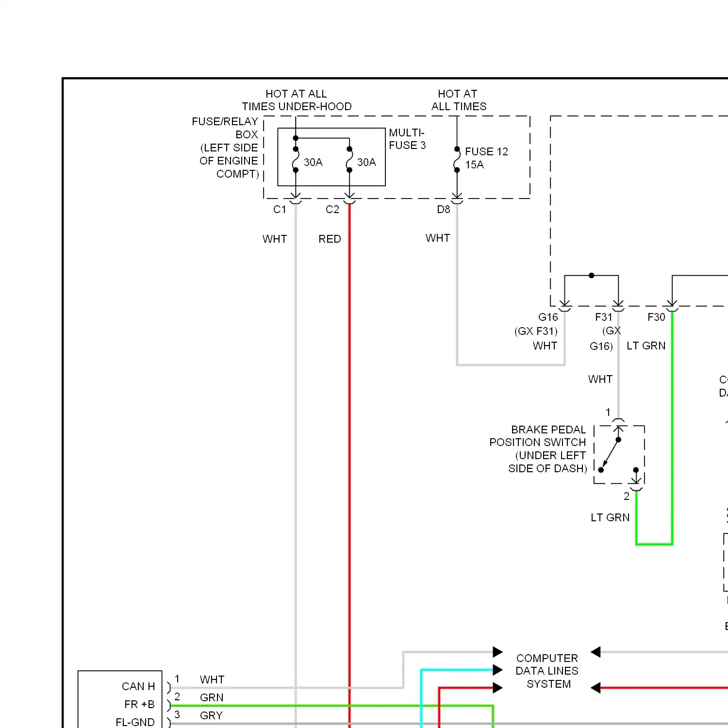Click the 'LT GRN' label near F30
This screenshot has width=728, height=728.
(x=646, y=346)
